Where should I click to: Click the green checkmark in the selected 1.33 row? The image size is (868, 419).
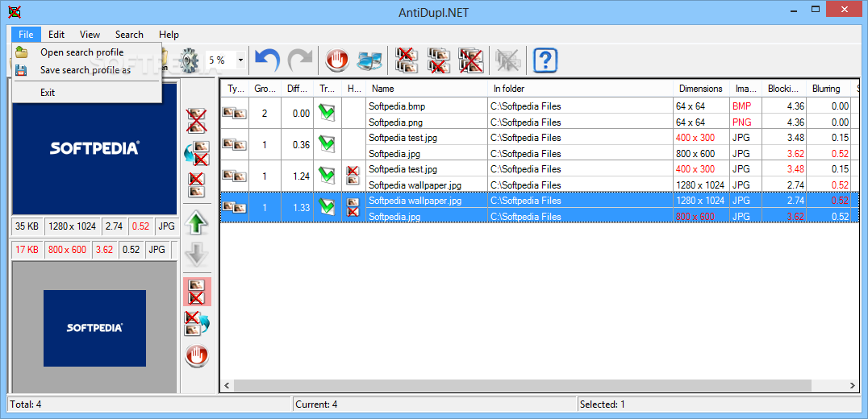coord(327,207)
